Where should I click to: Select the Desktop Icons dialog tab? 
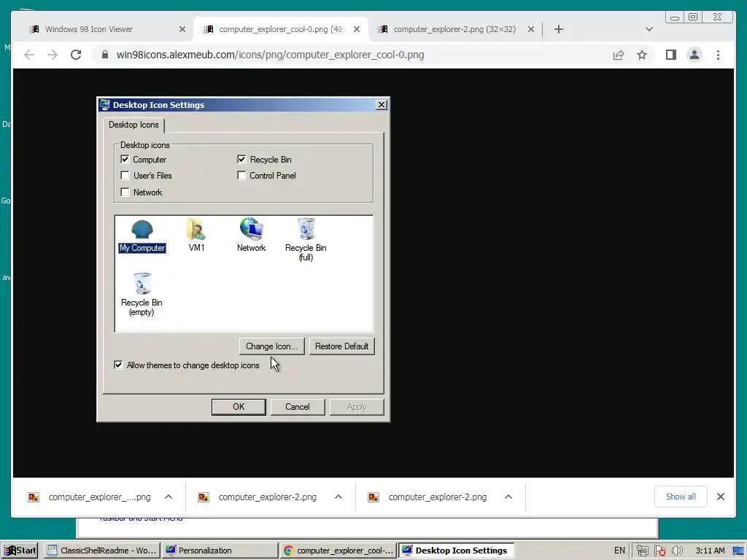click(133, 125)
